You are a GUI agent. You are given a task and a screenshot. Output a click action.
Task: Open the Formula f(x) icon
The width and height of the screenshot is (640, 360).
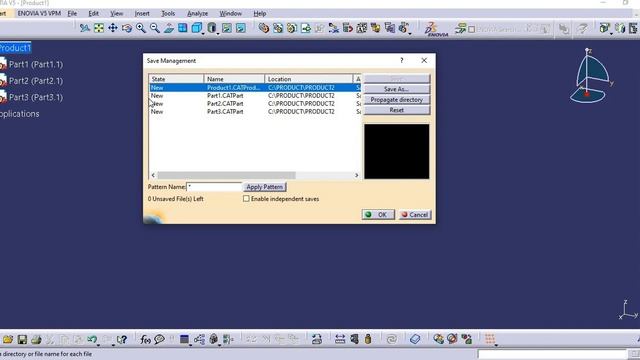point(145,339)
